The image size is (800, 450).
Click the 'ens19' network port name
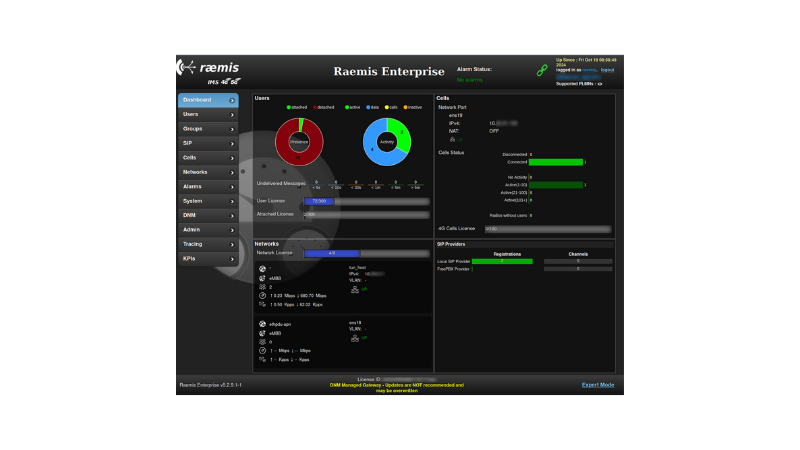point(456,115)
